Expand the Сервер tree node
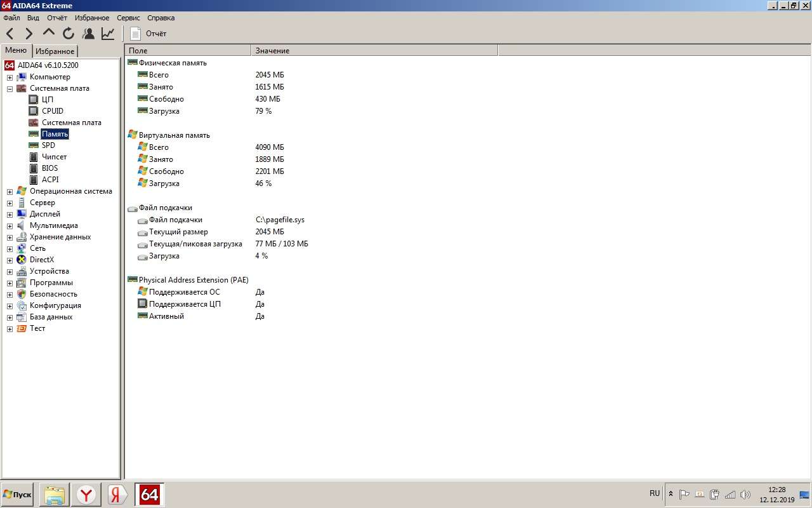Viewport: 812px width, 508px height. click(10, 203)
